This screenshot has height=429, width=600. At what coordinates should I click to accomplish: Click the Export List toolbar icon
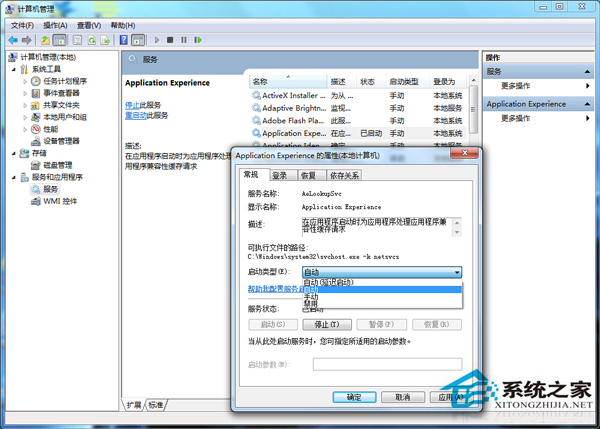pos(105,40)
